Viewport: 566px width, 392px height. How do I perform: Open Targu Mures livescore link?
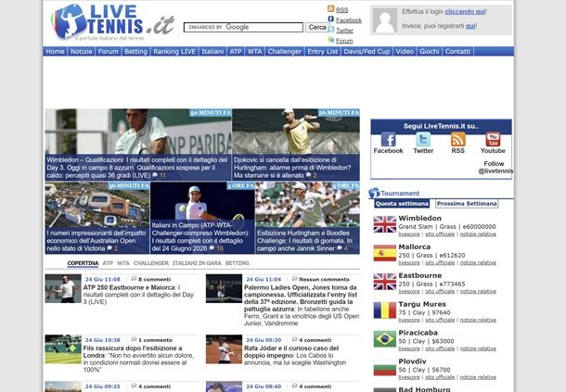point(409,320)
